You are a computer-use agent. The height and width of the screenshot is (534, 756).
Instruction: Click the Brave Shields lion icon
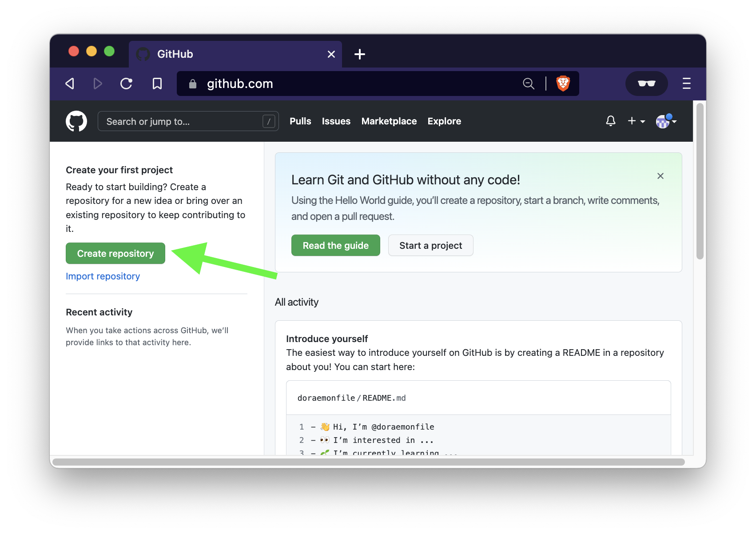click(x=562, y=83)
